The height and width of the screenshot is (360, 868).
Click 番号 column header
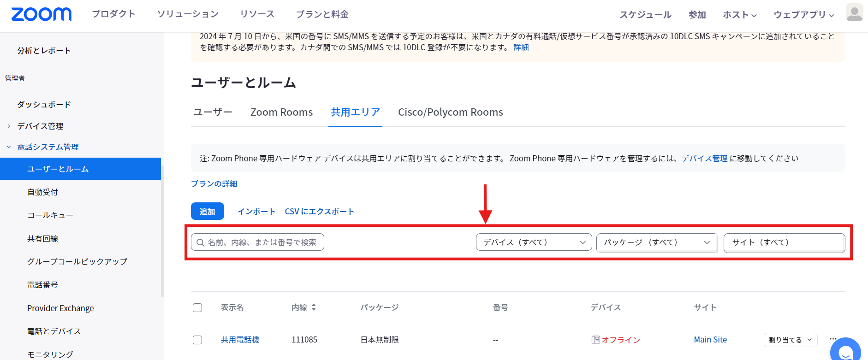(500, 307)
